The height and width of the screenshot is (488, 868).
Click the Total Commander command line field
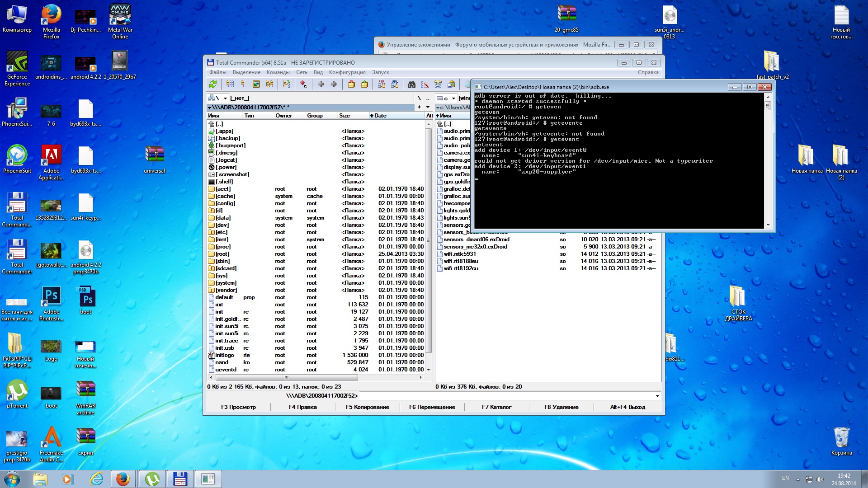pos(506,396)
